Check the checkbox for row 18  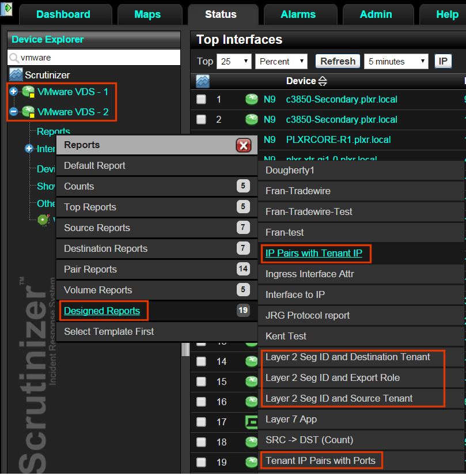[x=201, y=442]
